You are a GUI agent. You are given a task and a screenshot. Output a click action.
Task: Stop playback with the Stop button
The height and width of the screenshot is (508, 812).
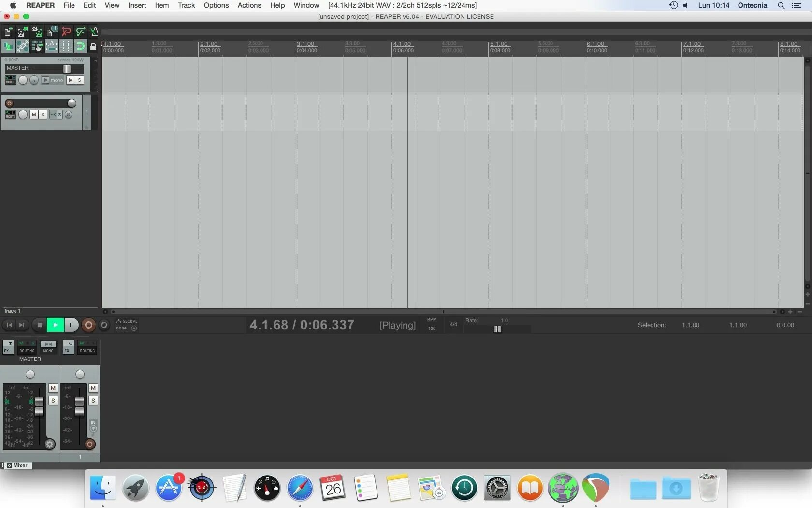tap(40, 325)
